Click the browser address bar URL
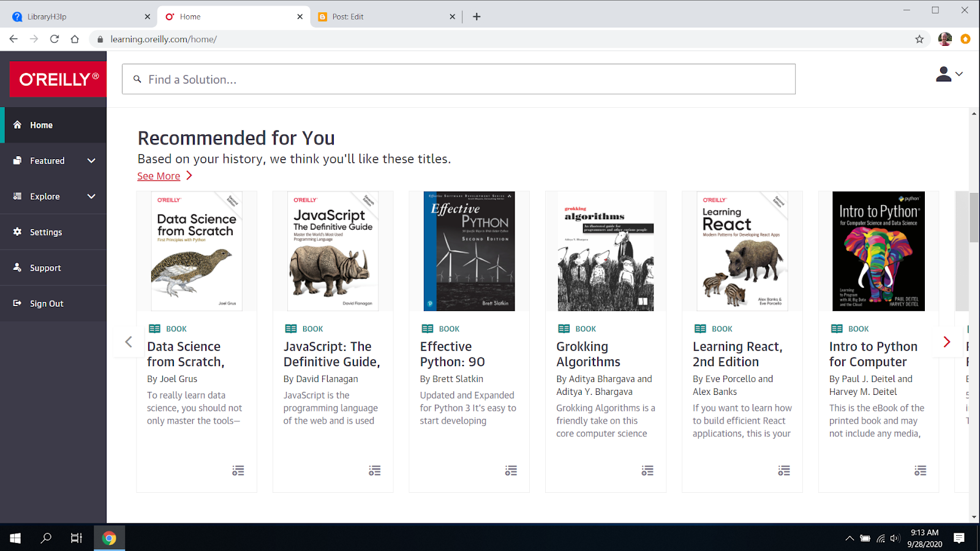Viewport: 980px width, 551px height. (164, 39)
